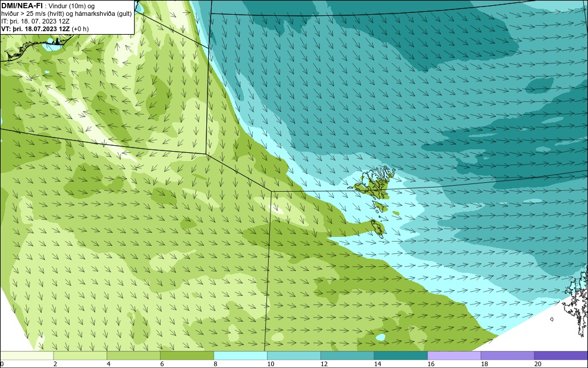Click the legend scale label 8
588x368 pixels.
click(x=216, y=364)
